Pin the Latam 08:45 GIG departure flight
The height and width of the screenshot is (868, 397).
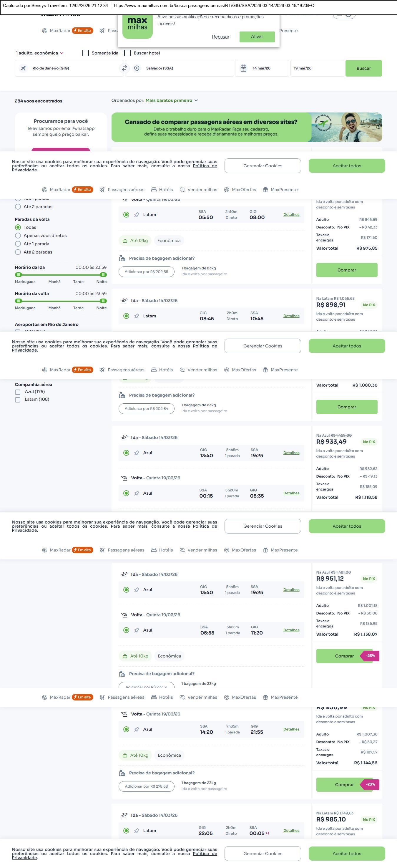tap(137, 316)
